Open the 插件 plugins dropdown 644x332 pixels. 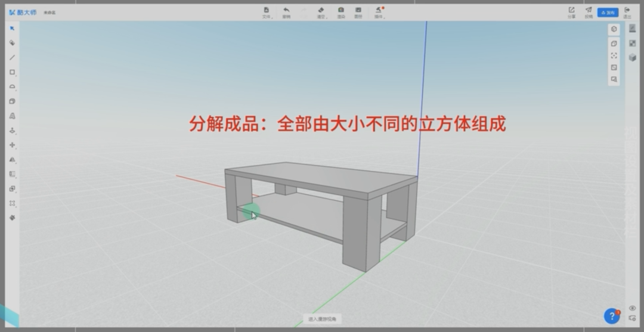click(379, 13)
